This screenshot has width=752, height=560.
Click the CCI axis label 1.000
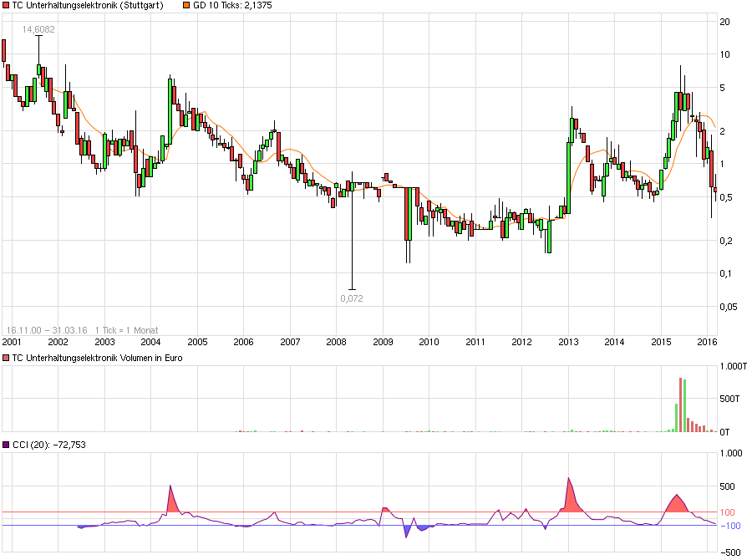[731, 453]
